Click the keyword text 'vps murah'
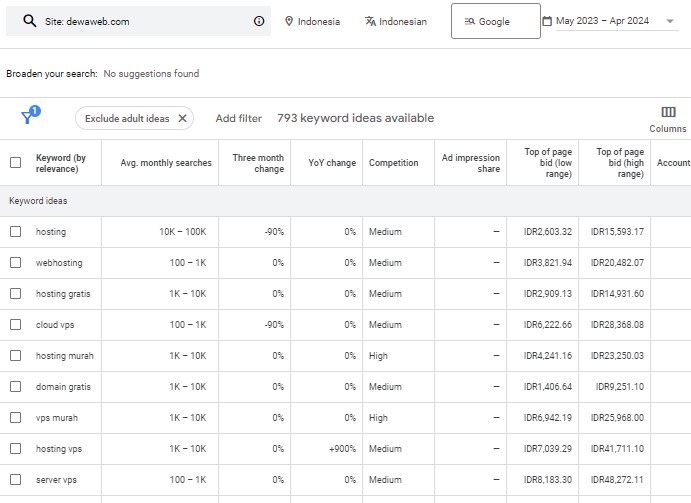 tap(57, 418)
